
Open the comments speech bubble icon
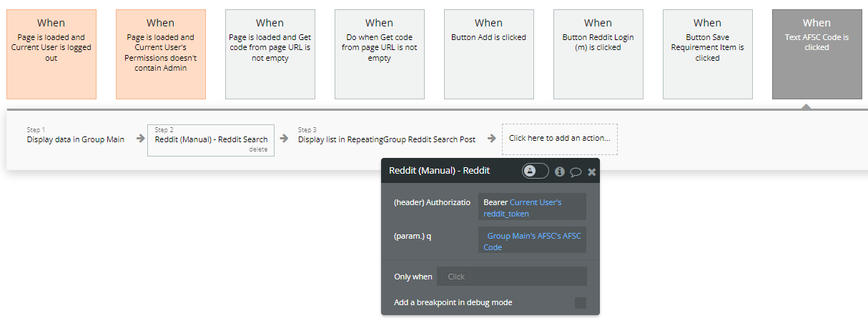[576, 172]
